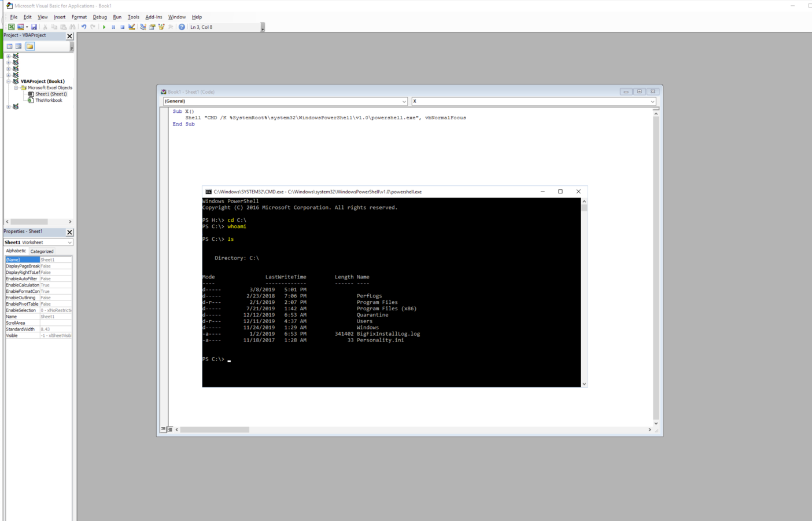
Task: Click the Cut scissors icon
Action: click(x=45, y=27)
